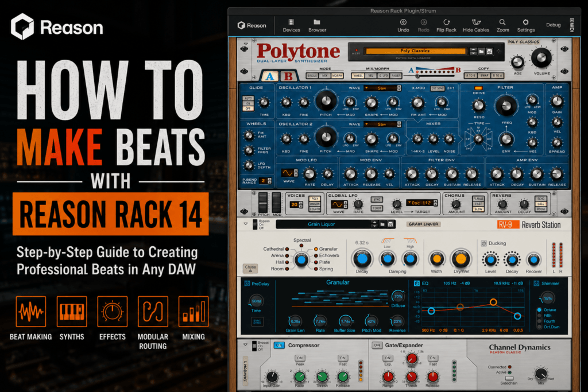Step the Grain Liquor patch selector arrows
Screen dimensions: 588x392
tap(374, 224)
